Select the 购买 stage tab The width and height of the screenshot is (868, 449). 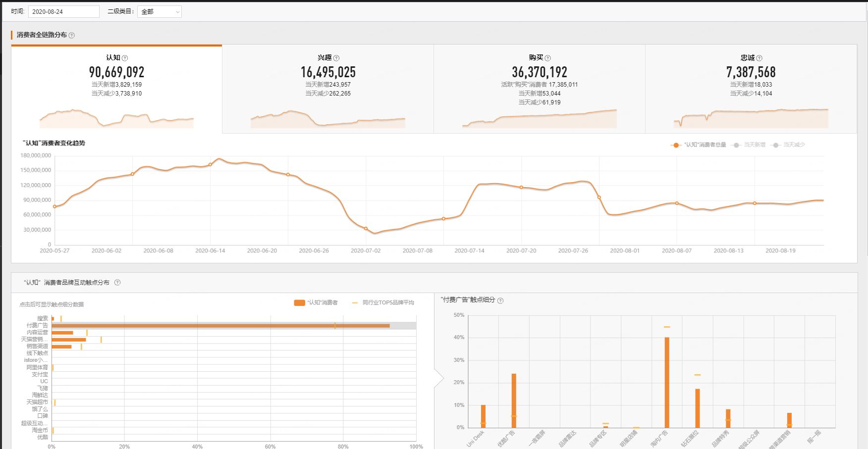coord(539,89)
